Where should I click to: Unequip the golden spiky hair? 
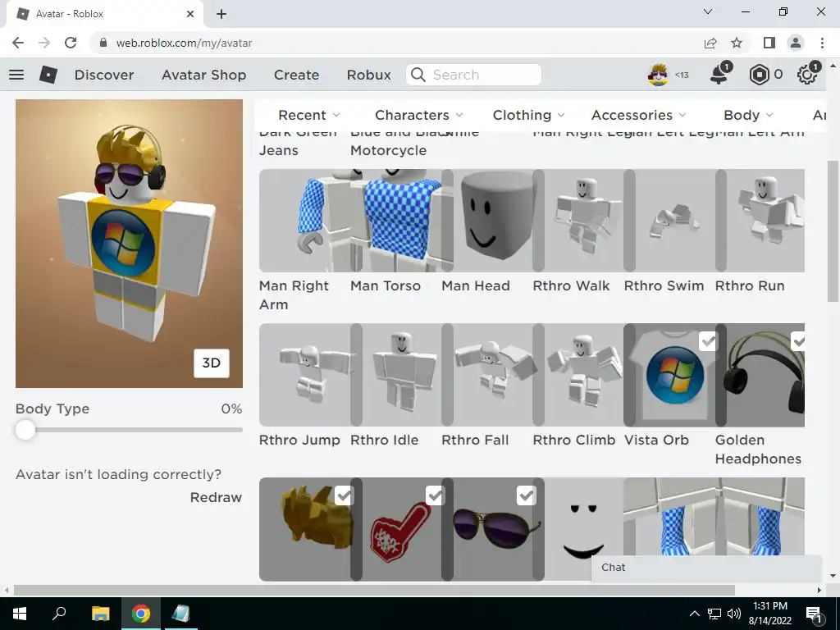pyautogui.click(x=344, y=495)
